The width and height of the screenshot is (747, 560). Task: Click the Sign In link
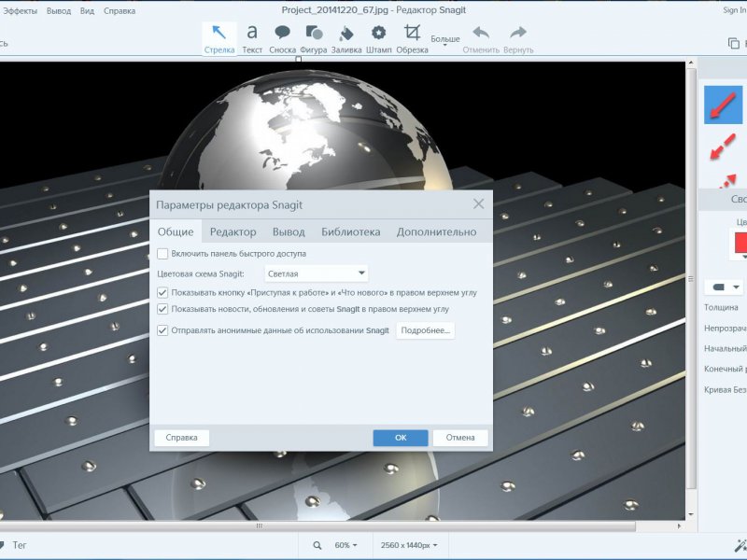tap(735, 10)
